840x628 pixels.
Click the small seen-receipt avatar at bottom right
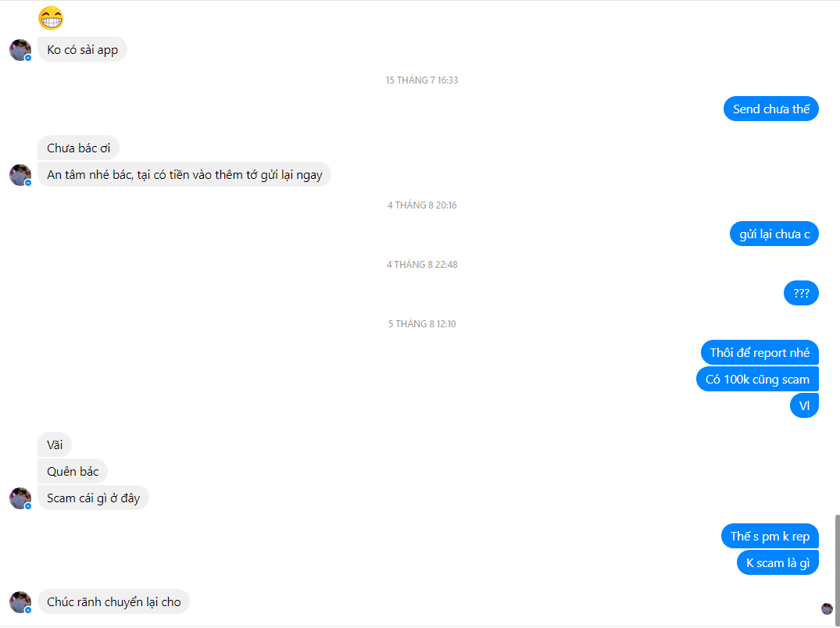tap(827, 608)
